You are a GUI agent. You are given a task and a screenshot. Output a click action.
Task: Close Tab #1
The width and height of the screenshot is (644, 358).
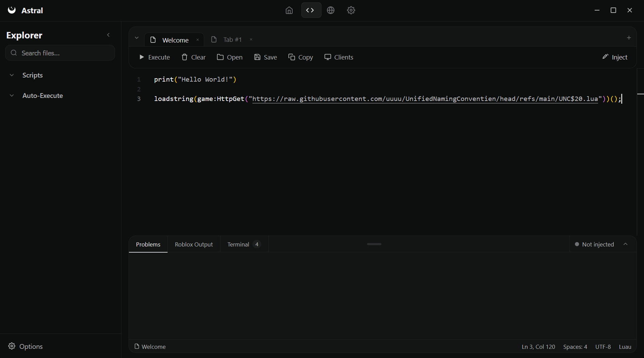coord(251,39)
